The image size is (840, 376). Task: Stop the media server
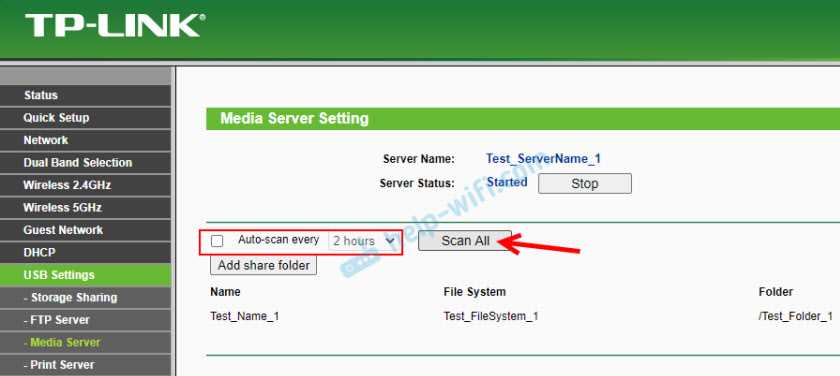(x=584, y=184)
